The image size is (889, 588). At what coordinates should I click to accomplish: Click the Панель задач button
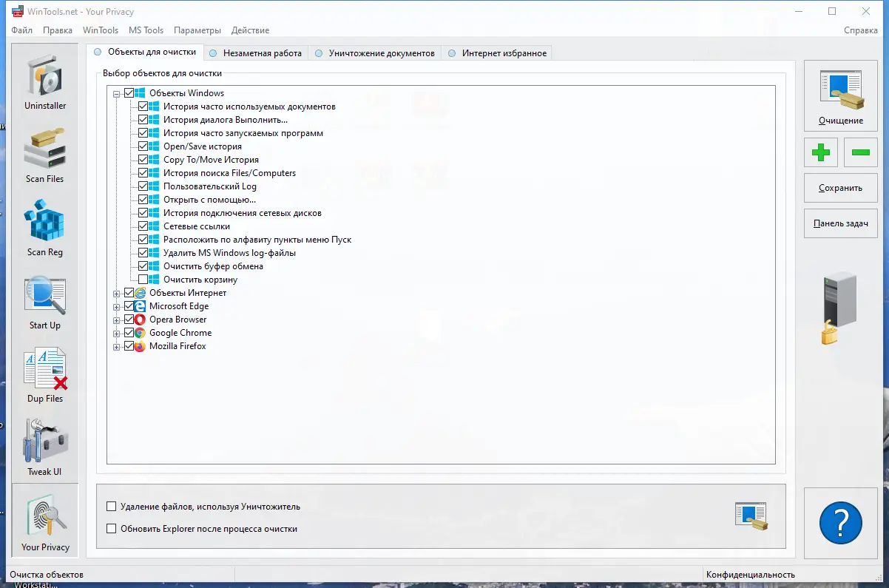tap(841, 223)
